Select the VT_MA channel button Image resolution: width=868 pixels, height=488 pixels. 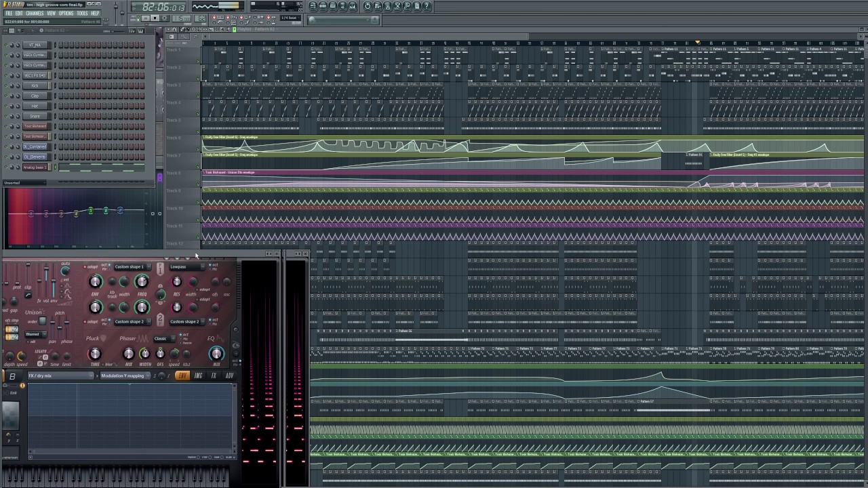35,45
